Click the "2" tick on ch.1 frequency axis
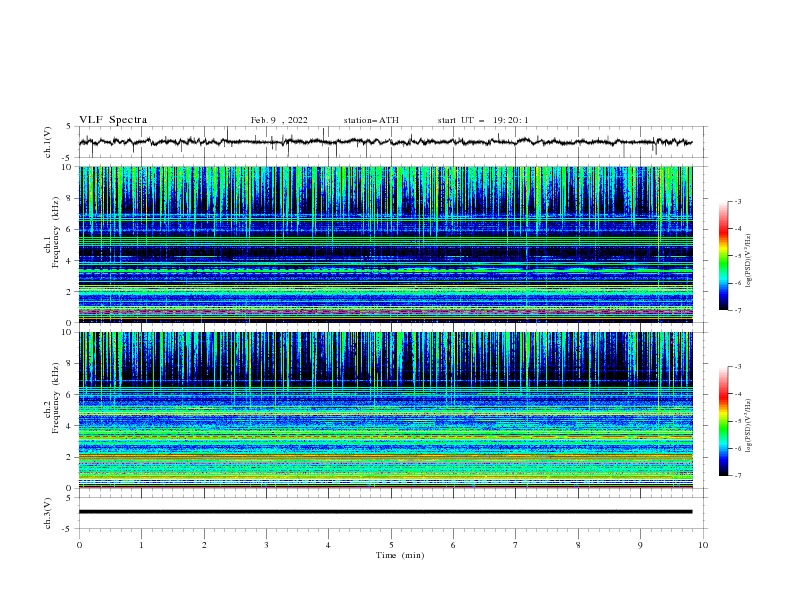This screenshot has height=612, width=792. point(70,291)
